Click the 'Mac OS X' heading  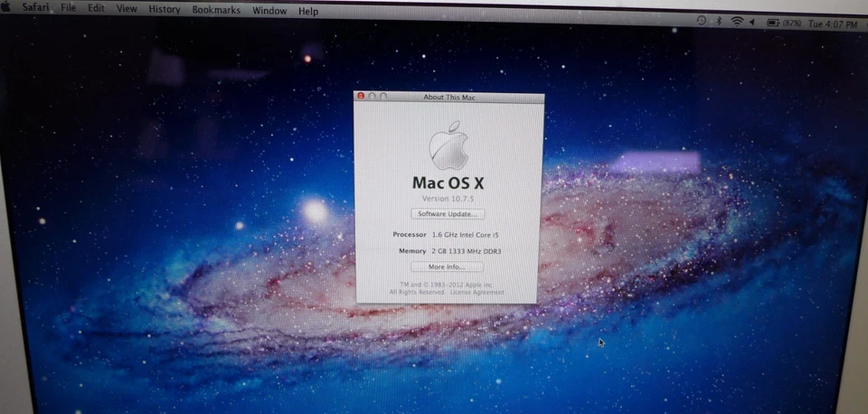coord(448,183)
